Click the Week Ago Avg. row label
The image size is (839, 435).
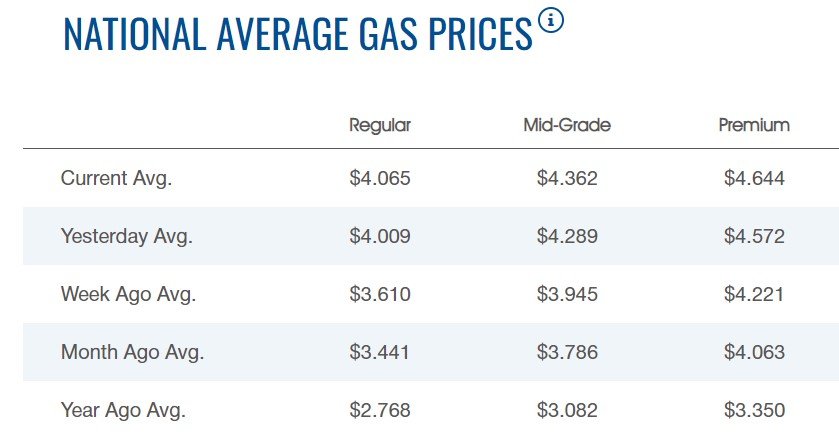[x=129, y=295]
